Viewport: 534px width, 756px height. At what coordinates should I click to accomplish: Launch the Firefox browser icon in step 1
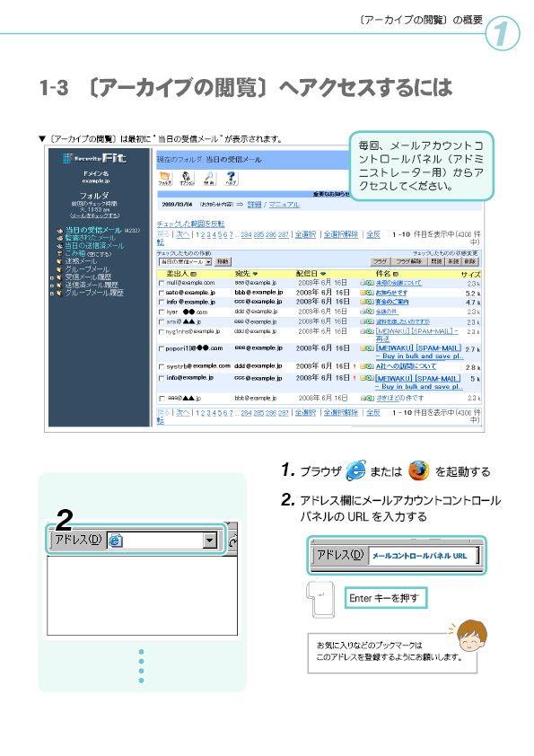[x=418, y=471]
